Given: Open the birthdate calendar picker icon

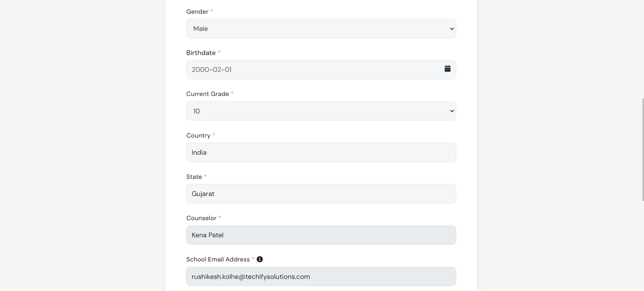Looking at the screenshot, I should click(x=447, y=68).
